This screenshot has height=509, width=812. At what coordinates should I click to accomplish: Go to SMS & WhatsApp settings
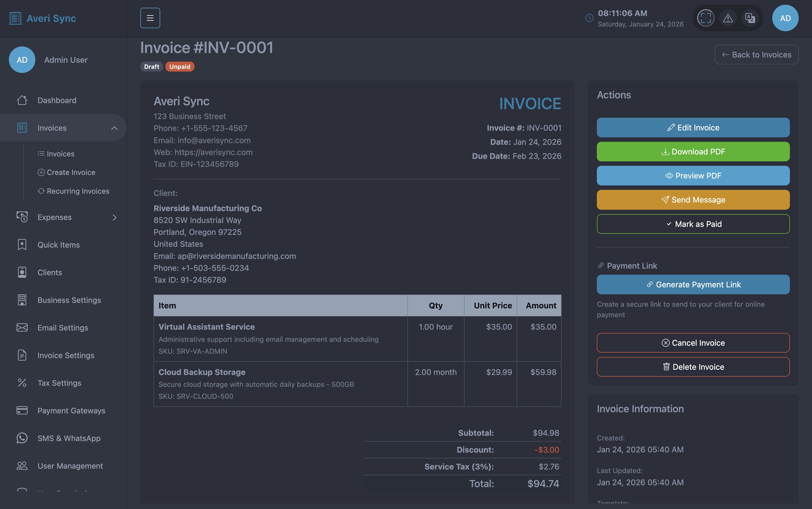tap(68, 438)
